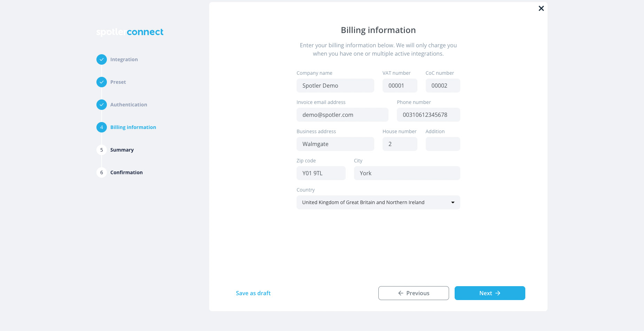Click the step 6 circle icon
The width and height of the screenshot is (644, 331).
coord(102,172)
